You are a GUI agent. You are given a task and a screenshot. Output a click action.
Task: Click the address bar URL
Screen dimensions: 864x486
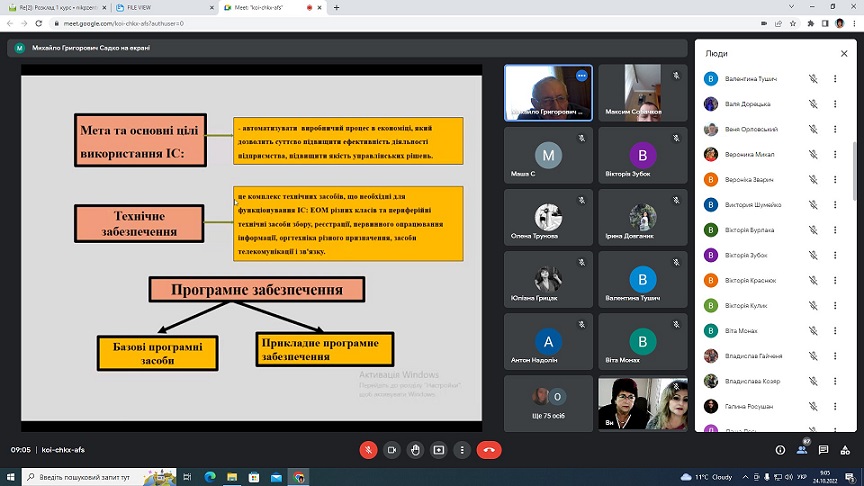[123, 24]
